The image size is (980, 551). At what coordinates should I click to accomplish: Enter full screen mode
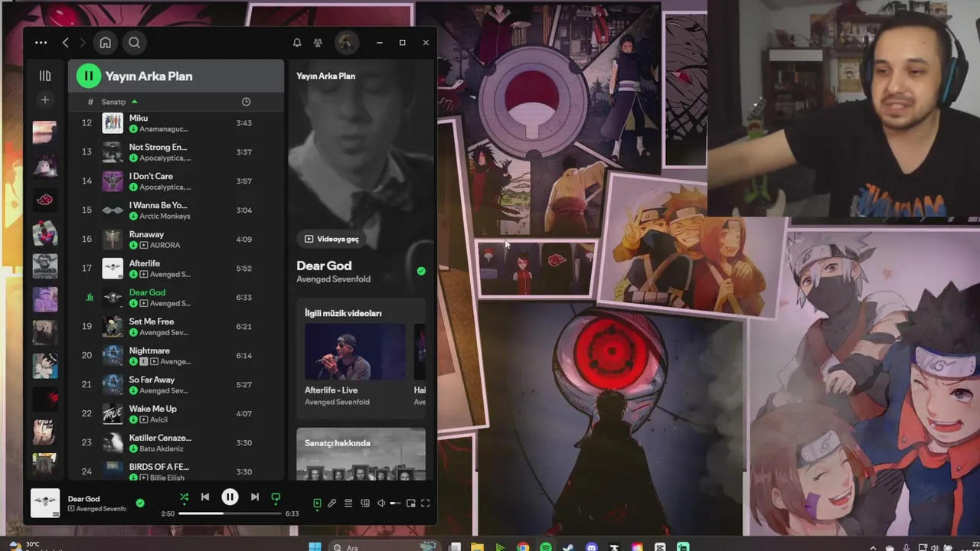point(426,503)
